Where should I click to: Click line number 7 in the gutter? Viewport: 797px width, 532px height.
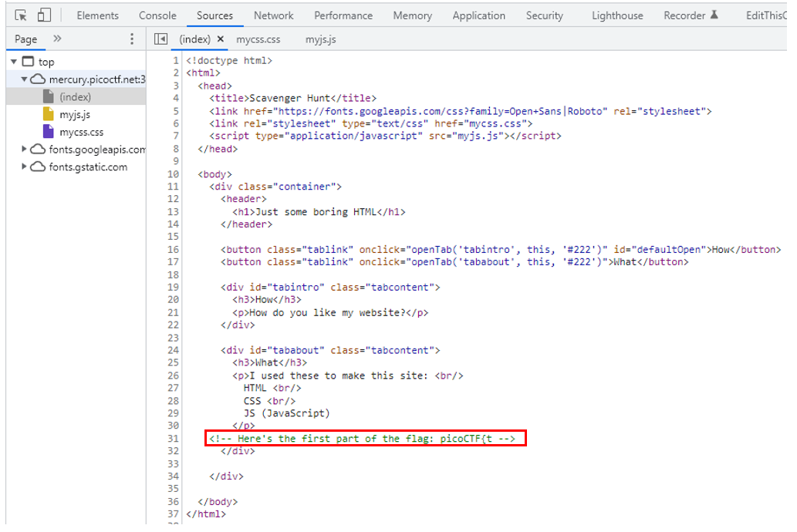click(176, 136)
